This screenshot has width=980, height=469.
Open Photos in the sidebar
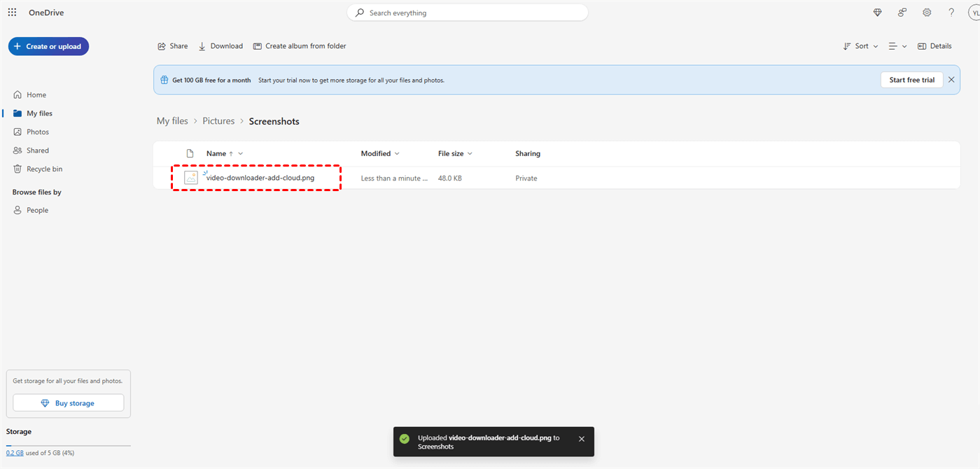pos(38,132)
